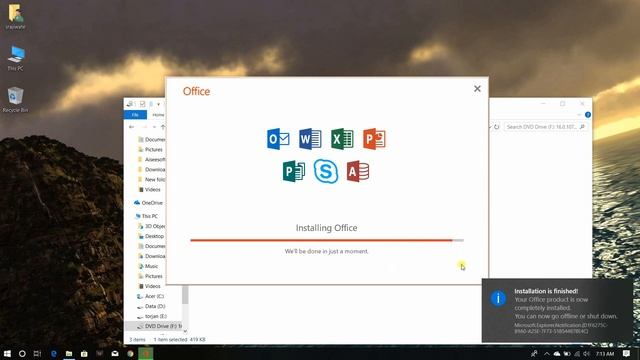Click the Publisher icon in the Office installer
640x360 pixels.
click(294, 171)
